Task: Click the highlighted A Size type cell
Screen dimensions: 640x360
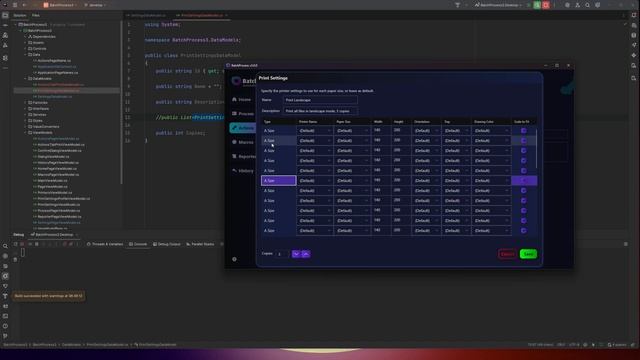Action: [278, 180]
